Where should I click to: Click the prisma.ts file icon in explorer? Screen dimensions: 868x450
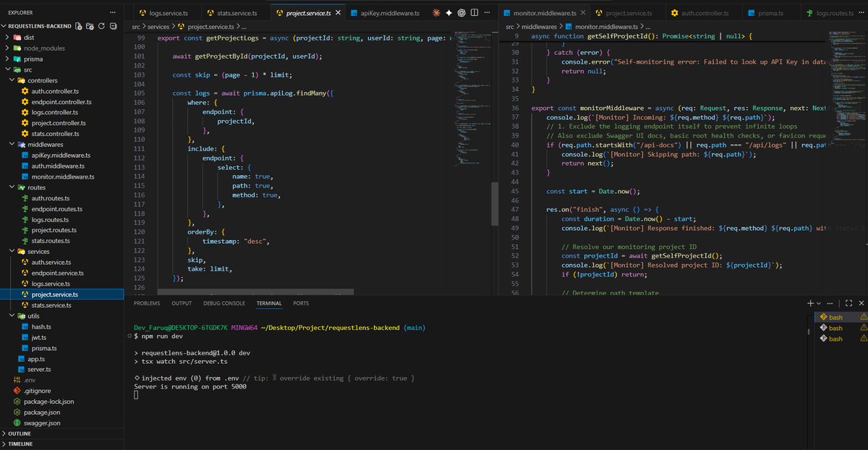point(25,348)
